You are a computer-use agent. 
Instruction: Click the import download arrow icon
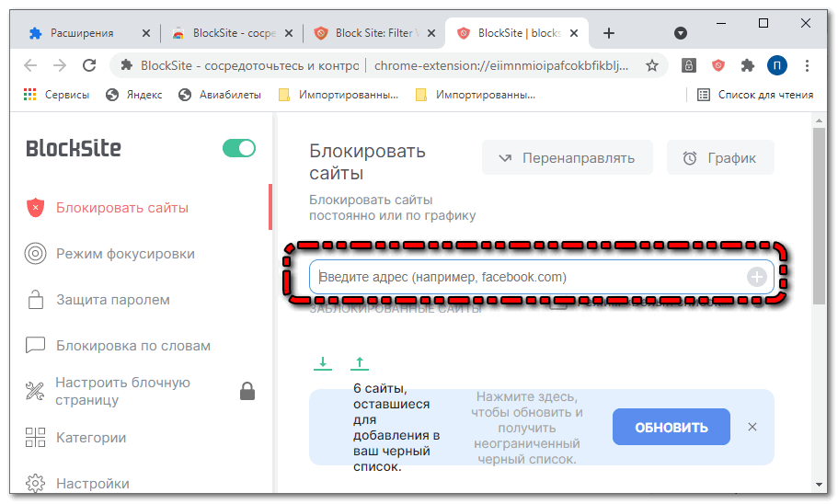(x=323, y=363)
